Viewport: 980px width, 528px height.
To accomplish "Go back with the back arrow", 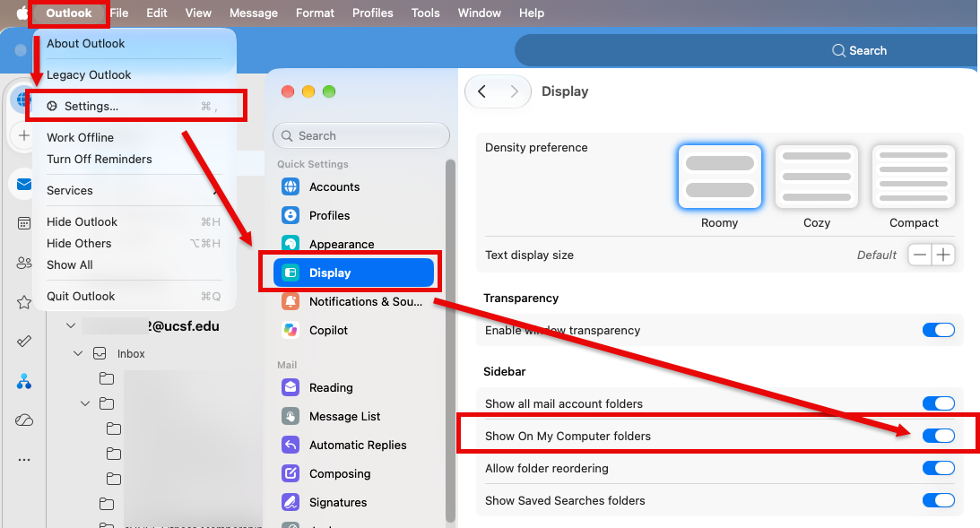I will [481, 91].
